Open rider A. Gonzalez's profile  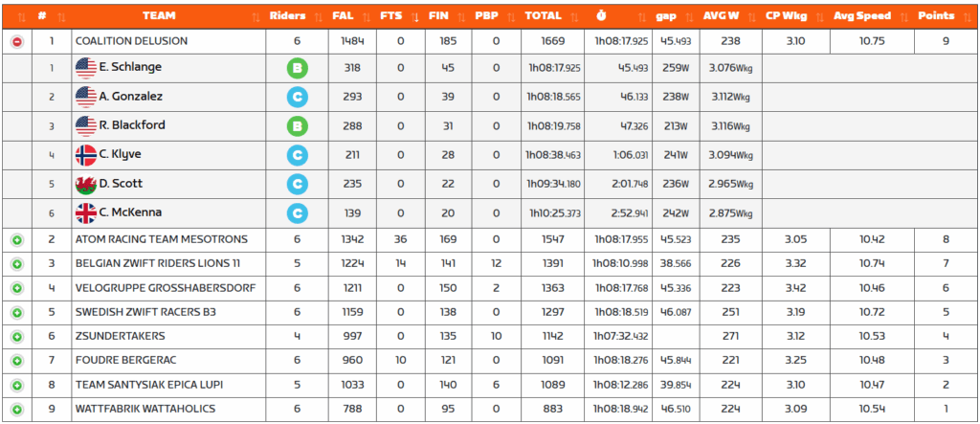(130, 97)
